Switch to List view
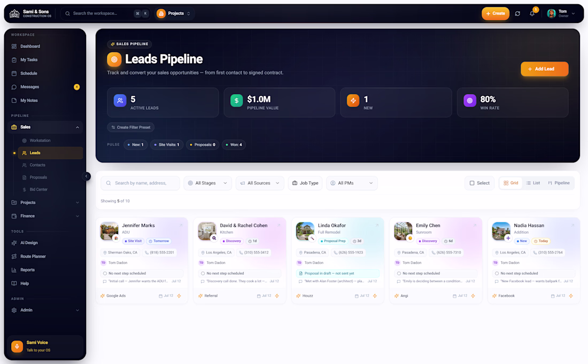 click(x=533, y=183)
